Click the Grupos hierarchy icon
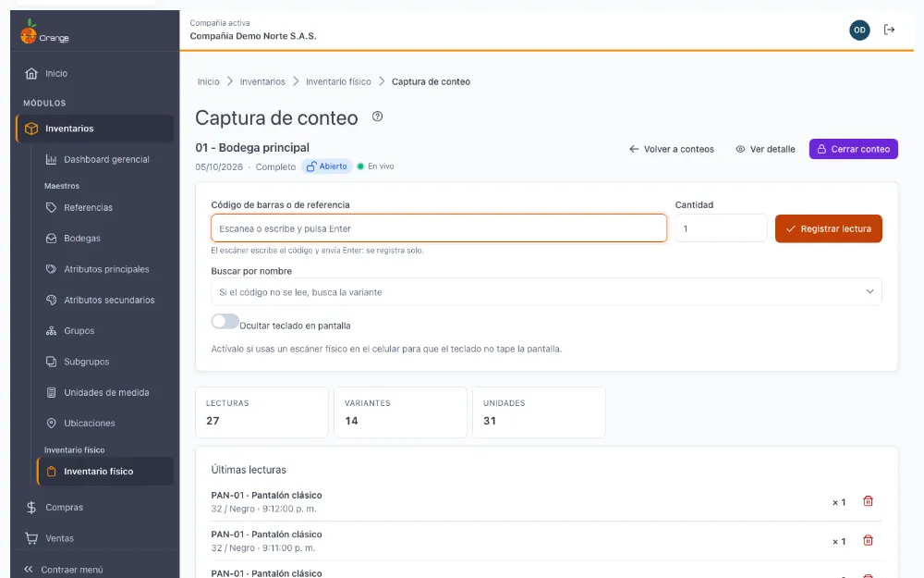This screenshot has height=578, width=924. (51, 331)
